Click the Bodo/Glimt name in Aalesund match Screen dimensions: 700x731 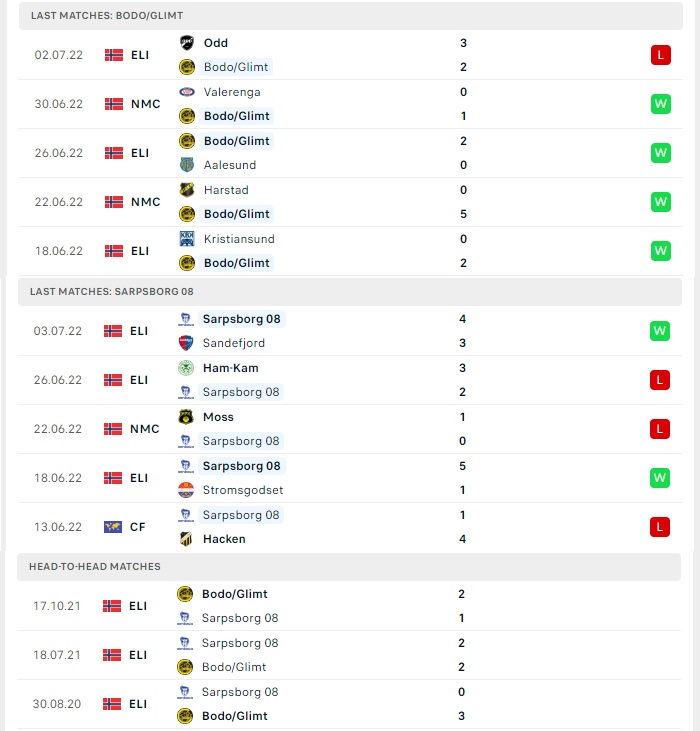coord(237,141)
